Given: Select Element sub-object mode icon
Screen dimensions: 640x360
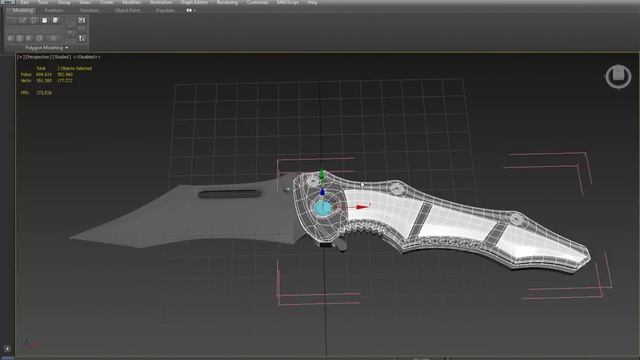Looking at the screenshot, I should [x=56, y=20].
